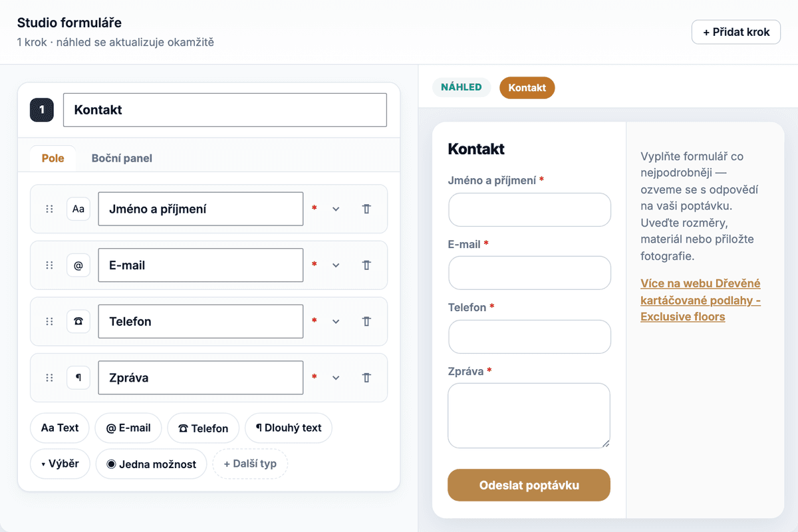Toggle required asterisk on Jméno a příjmení row
This screenshot has height=532, width=798.
click(x=315, y=209)
